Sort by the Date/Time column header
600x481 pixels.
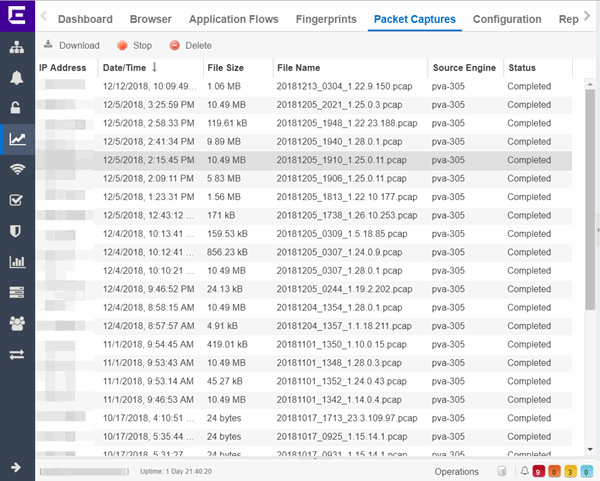[123, 67]
